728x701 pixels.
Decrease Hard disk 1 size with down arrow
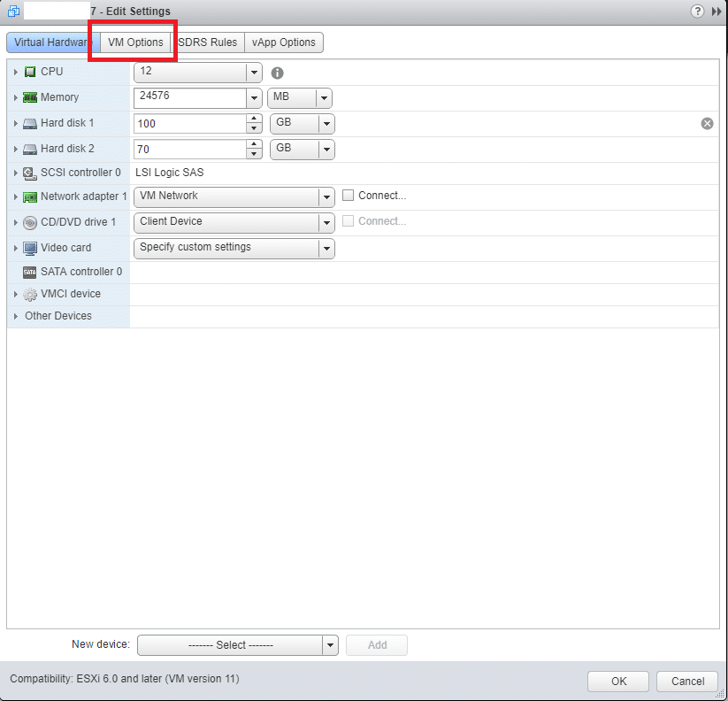[x=254, y=128]
